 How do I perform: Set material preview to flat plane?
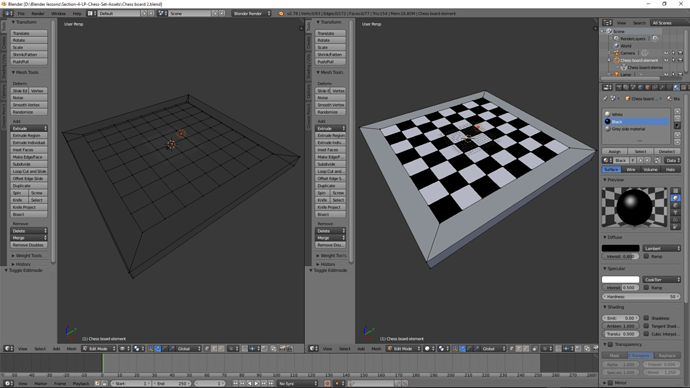(675, 191)
